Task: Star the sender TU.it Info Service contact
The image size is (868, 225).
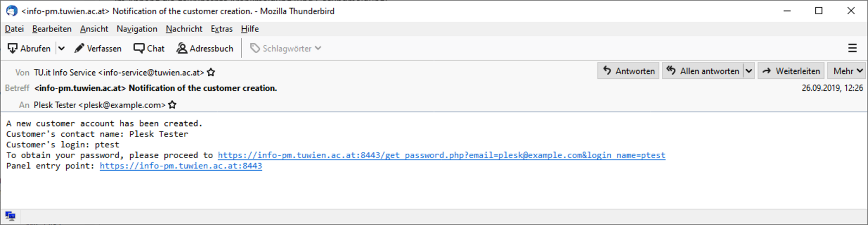Action: tap(211, 72)
